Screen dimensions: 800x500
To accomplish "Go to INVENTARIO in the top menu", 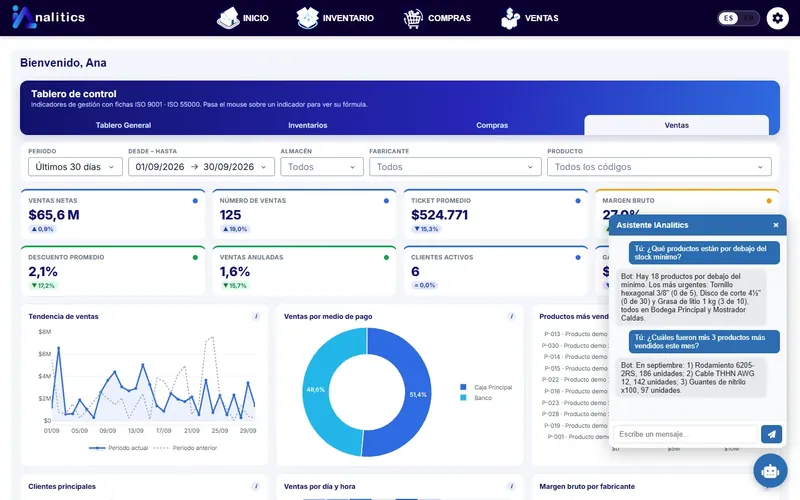I will point(348,18).
